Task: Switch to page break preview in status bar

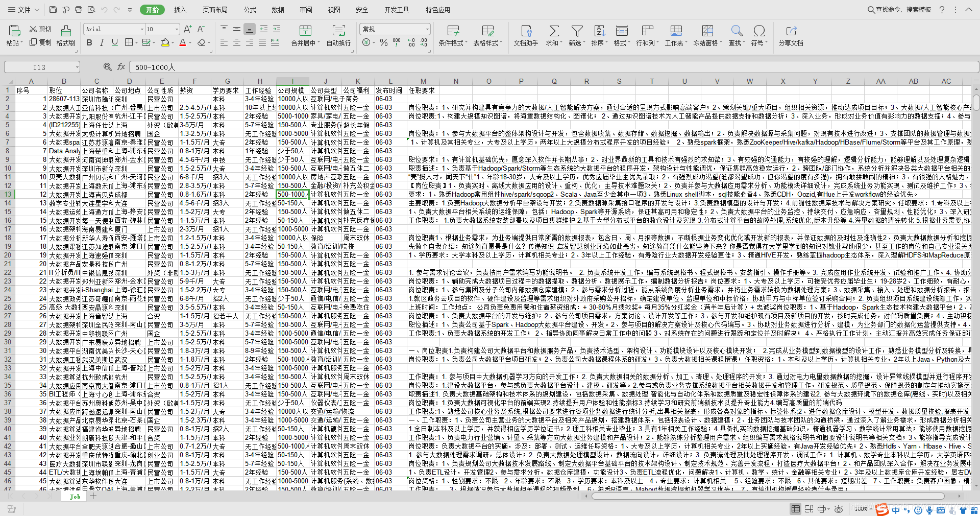Action: tap(809, 509)
